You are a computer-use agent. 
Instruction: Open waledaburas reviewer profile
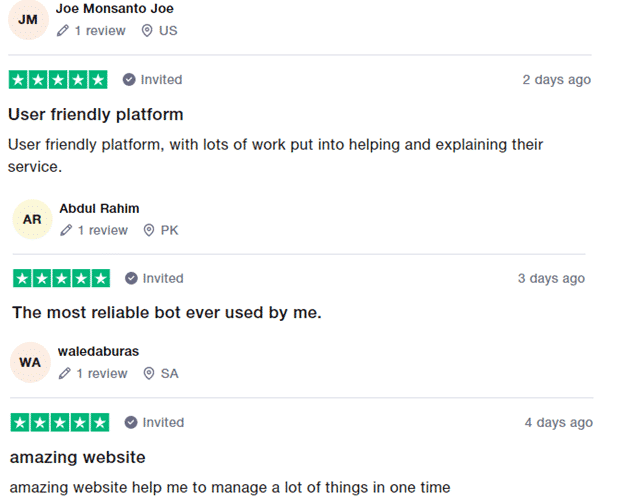[98, 351]
